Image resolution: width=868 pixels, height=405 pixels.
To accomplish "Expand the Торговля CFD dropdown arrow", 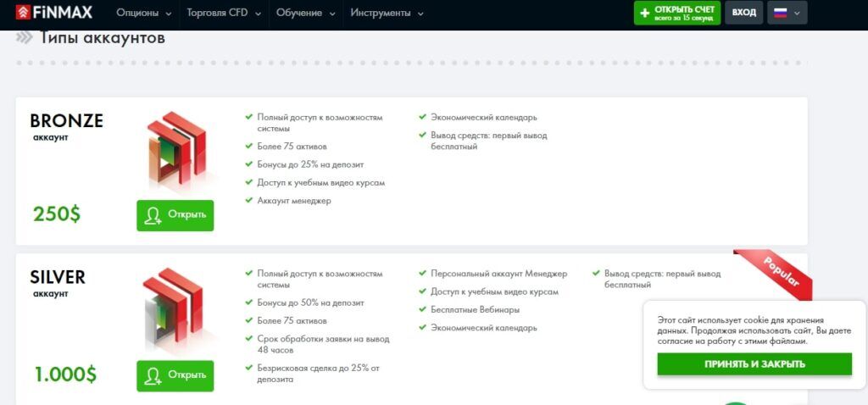I will (258, 14).
